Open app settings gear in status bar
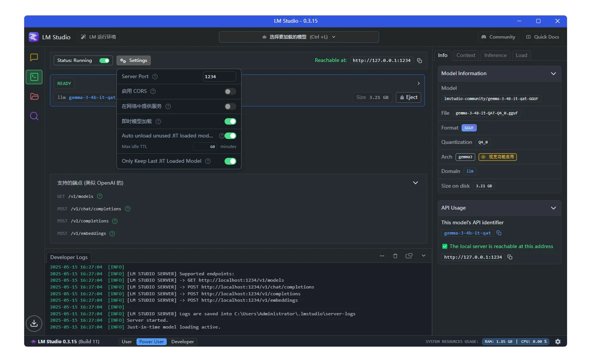This screenshot has width=589, height=364. pyautogui.click(x=558, y=342)
